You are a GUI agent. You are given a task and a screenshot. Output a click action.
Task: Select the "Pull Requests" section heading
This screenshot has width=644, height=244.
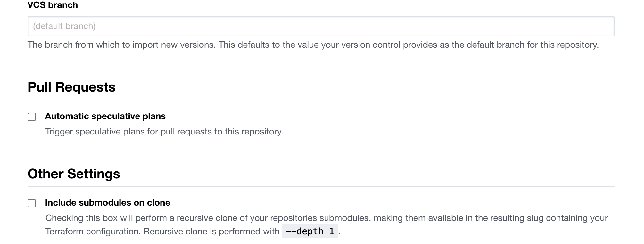[x=71, y=87]
